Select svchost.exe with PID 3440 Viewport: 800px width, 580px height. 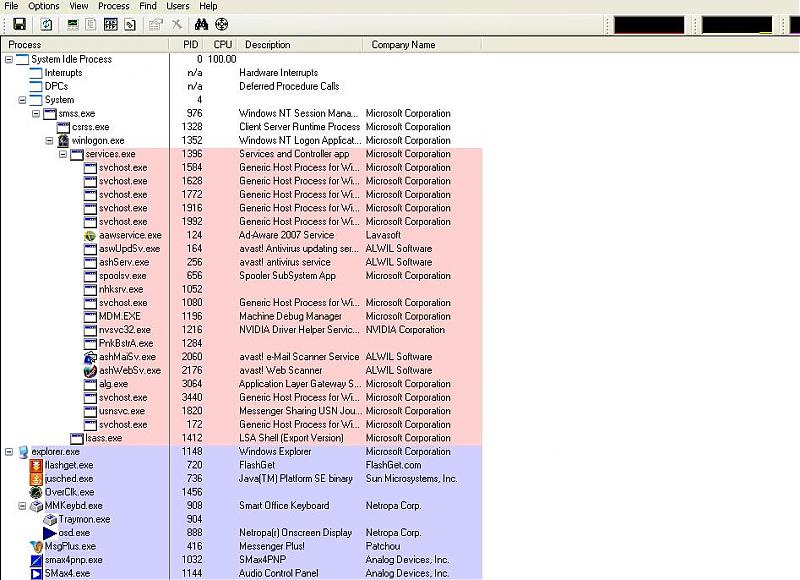(242, 397)
